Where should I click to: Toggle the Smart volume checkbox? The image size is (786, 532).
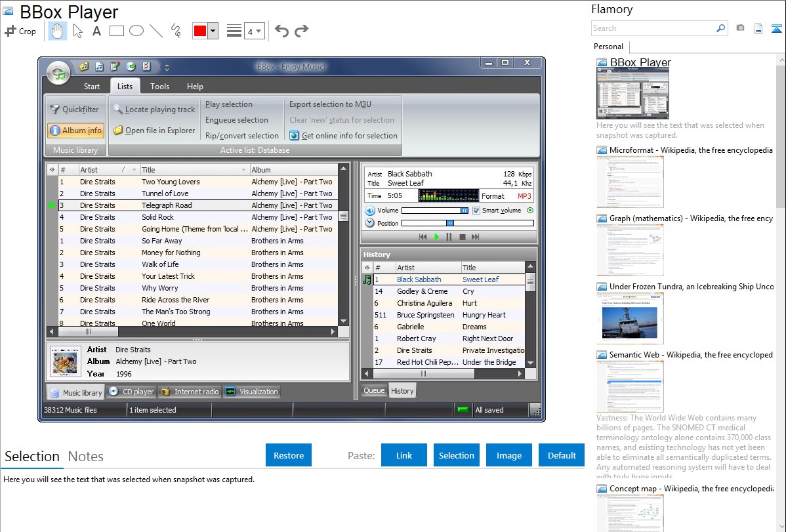tap(476, 211)
